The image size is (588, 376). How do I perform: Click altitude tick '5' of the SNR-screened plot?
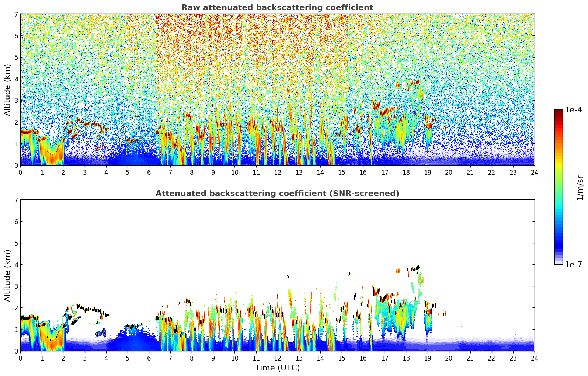[16, 243]
